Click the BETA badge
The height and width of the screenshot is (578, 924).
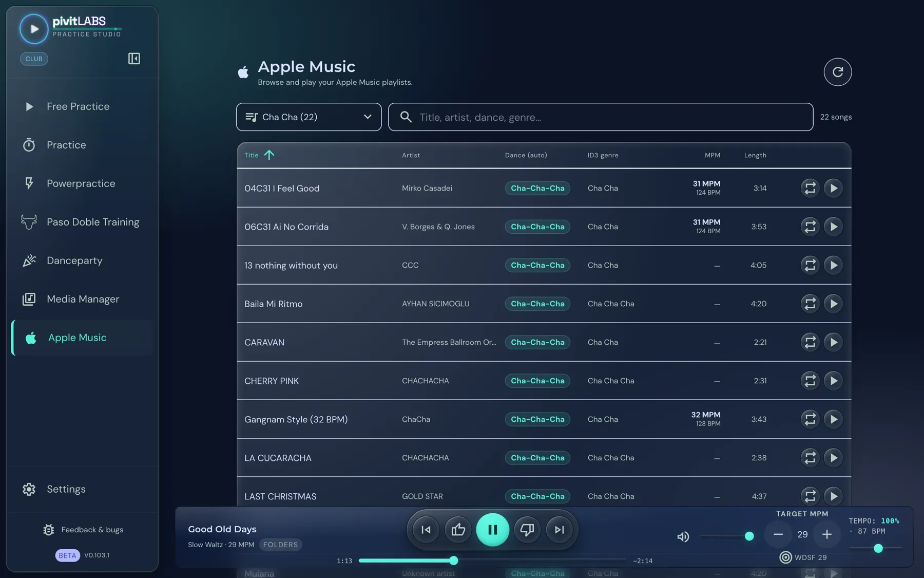[x=67, y=555]
